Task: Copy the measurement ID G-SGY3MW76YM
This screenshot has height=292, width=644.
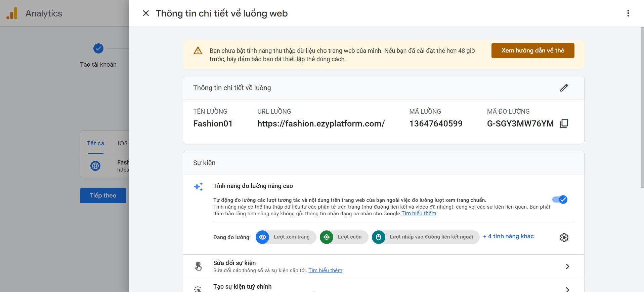Action: click(x=564, y=123)
